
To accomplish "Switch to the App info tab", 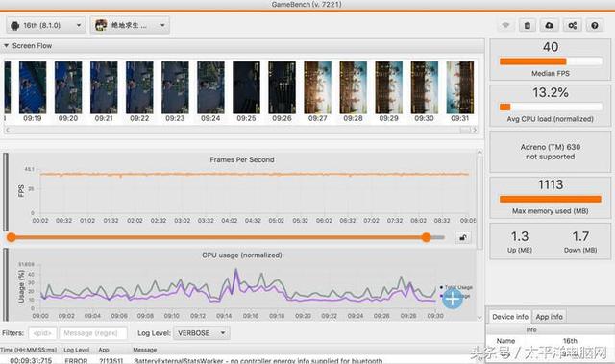I will pos(549,317).
